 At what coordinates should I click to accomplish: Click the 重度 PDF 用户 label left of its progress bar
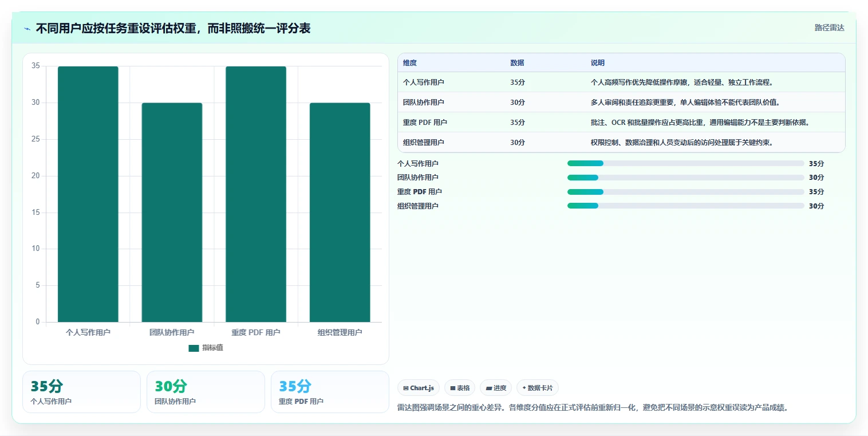420,192
